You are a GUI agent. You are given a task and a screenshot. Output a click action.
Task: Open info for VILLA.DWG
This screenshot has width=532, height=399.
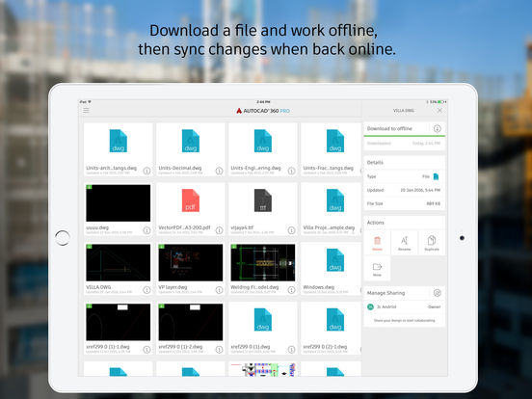(x=146, y=290)
